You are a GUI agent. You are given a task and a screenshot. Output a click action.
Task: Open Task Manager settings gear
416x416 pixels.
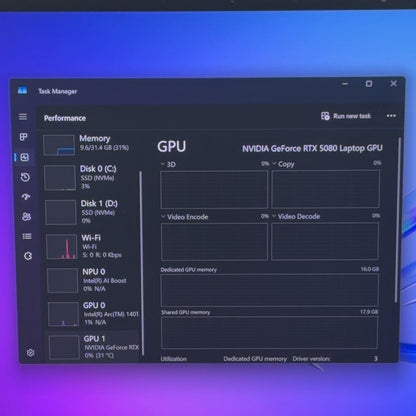click(x=30, y=353)
